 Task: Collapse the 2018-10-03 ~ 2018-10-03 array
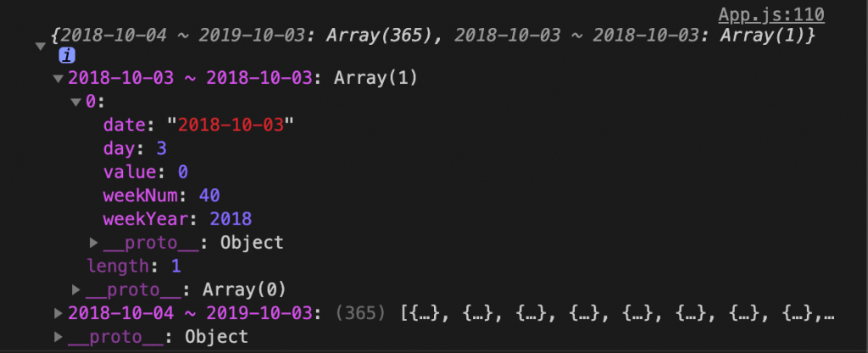click(x=58, y=79)
